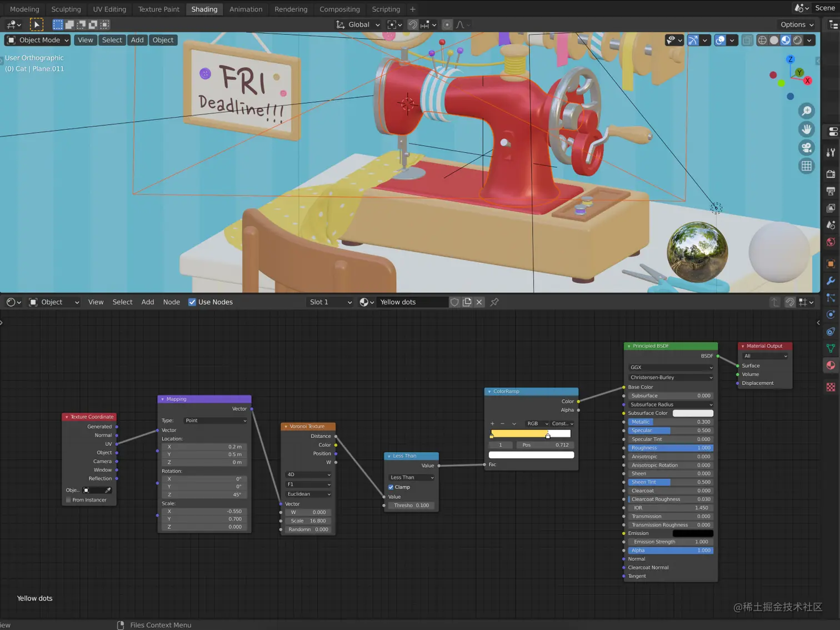840x630 pixels.
Task: Open the Object Mode dropdown
Action: (38, 40)
